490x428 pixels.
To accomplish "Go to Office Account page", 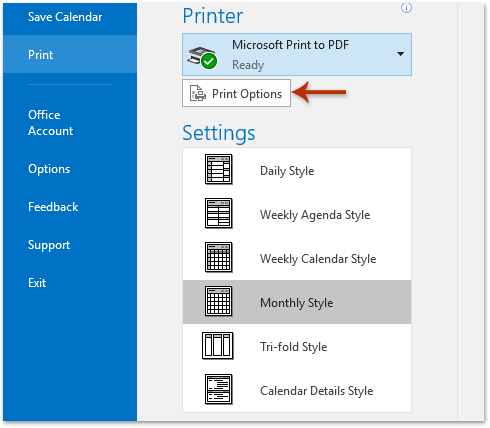I will click(50, 123).
